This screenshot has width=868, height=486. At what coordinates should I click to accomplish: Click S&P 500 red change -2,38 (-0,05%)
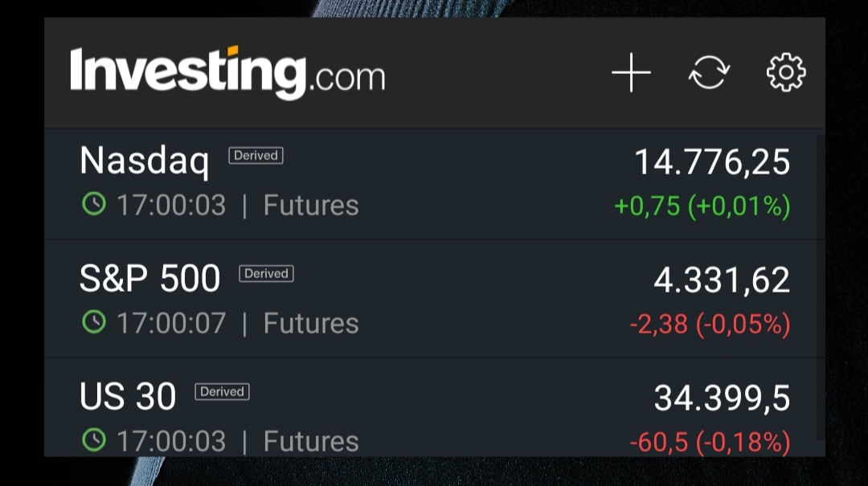(710, 325)
